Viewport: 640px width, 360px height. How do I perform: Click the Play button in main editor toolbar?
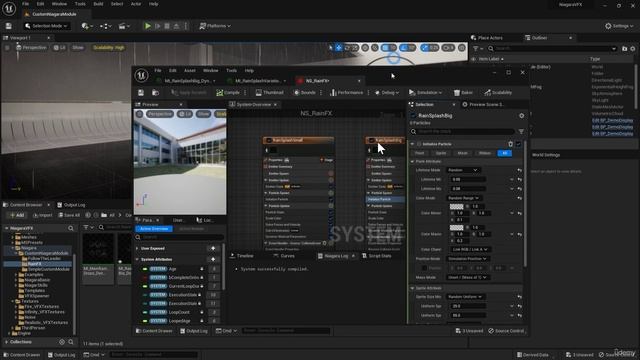148,26
